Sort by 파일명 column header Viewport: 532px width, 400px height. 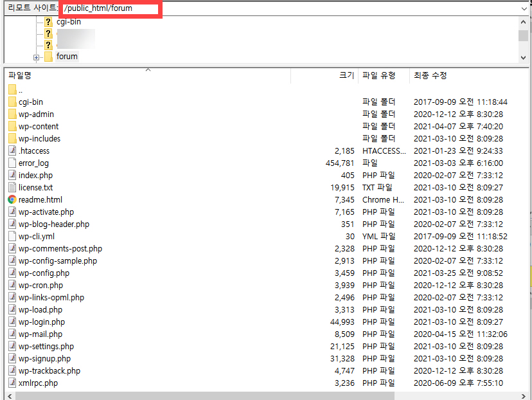point(148,75)
